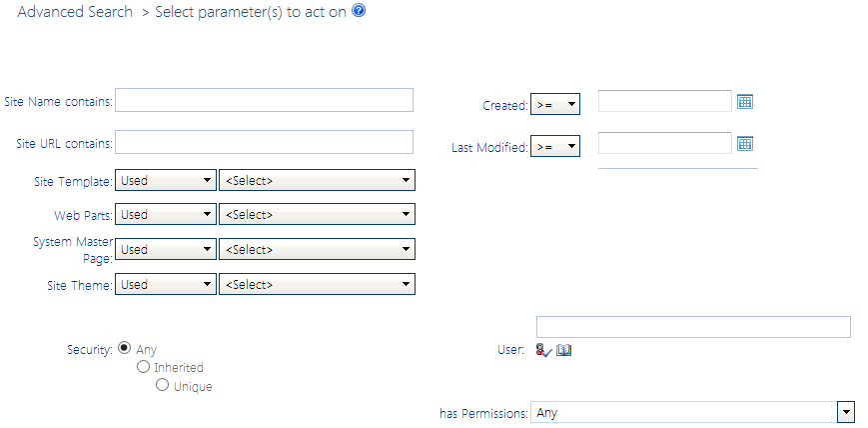
Task: Open the Last Modified operator dropdown
Action: [x=555, y=146]
